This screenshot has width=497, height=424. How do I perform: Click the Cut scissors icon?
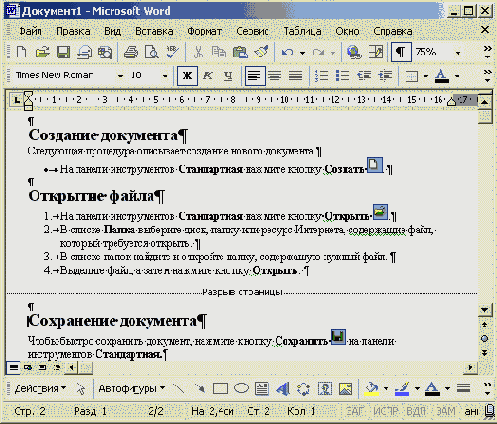pyautogui.click(x=198, y=52)
